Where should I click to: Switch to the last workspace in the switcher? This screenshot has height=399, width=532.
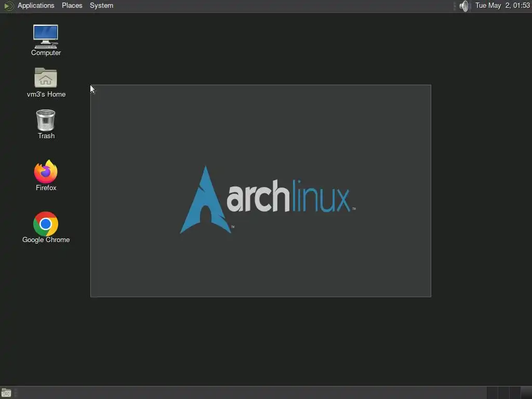pyautogui.click(x=526, y=393)
